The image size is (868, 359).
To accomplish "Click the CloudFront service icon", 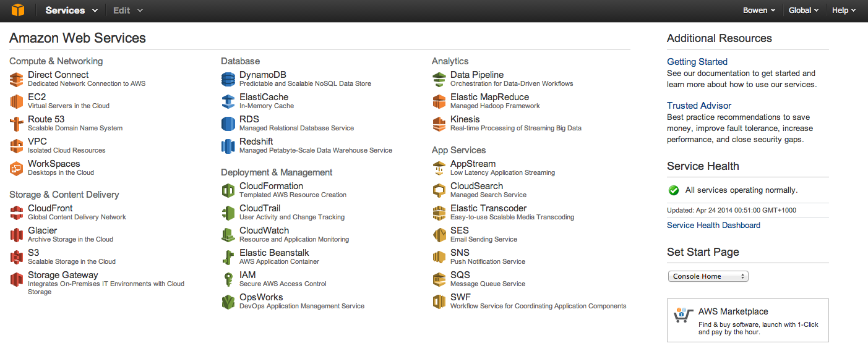I will tap(17, 213).
